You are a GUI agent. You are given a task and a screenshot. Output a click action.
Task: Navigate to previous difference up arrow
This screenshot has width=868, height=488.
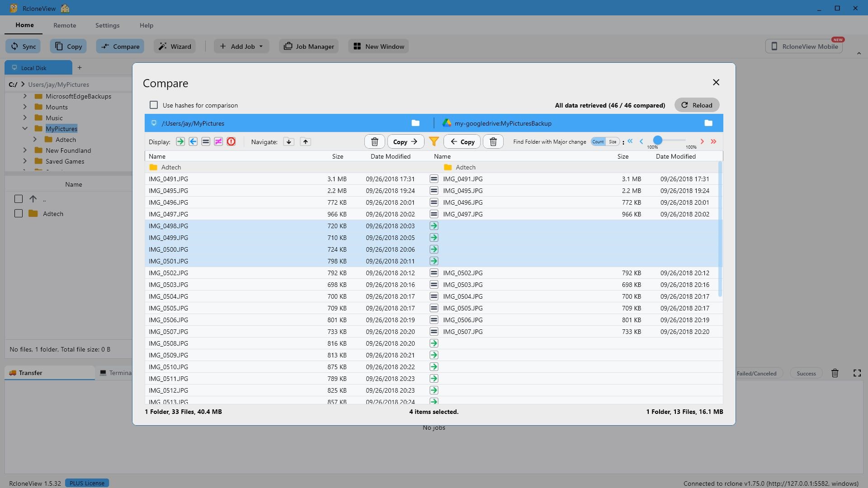pyautogui.click(x=306, y=142)
